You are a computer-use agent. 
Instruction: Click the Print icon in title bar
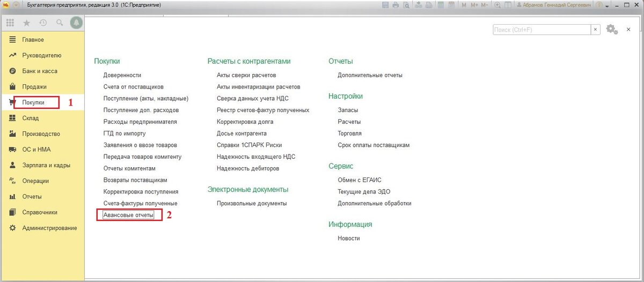(x=396, y=5)
